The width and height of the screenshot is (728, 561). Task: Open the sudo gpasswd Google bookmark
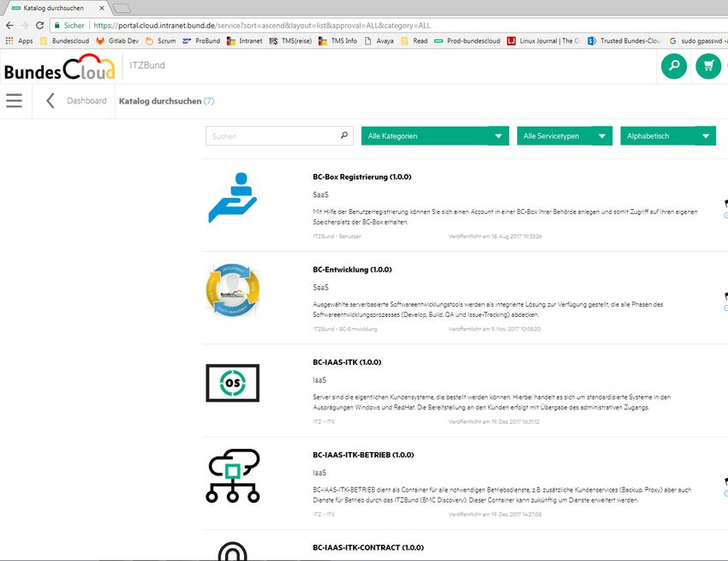point(698,41)
